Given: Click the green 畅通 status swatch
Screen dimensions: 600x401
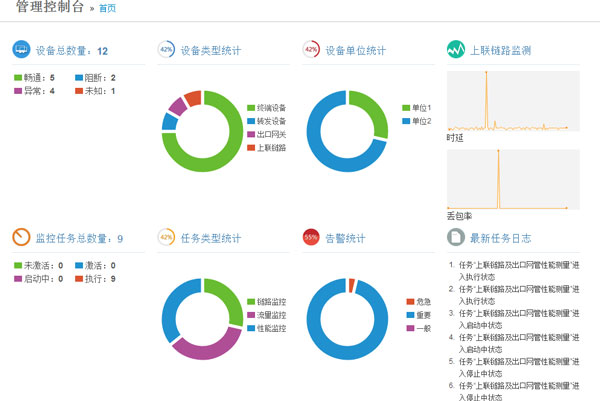Looking at the screenshot, I should tap(18, 77).
